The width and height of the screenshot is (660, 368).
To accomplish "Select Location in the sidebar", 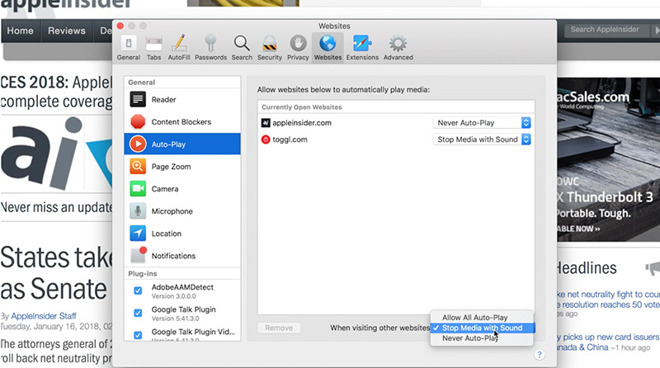I will coord(182,233).
